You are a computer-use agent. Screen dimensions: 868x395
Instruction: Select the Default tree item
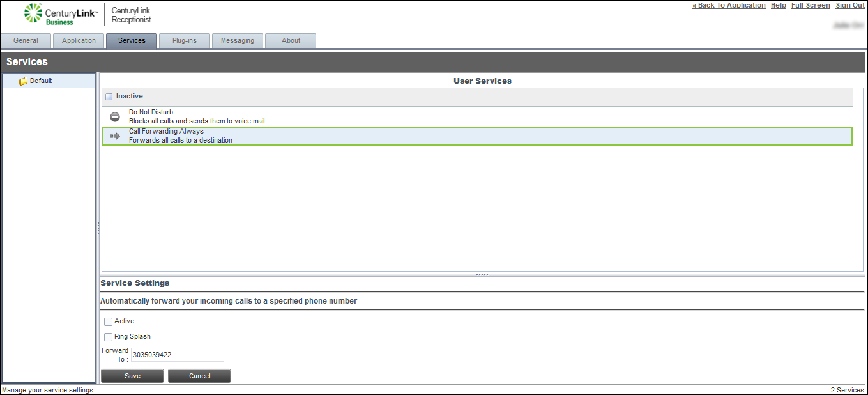tap(49, 81)
